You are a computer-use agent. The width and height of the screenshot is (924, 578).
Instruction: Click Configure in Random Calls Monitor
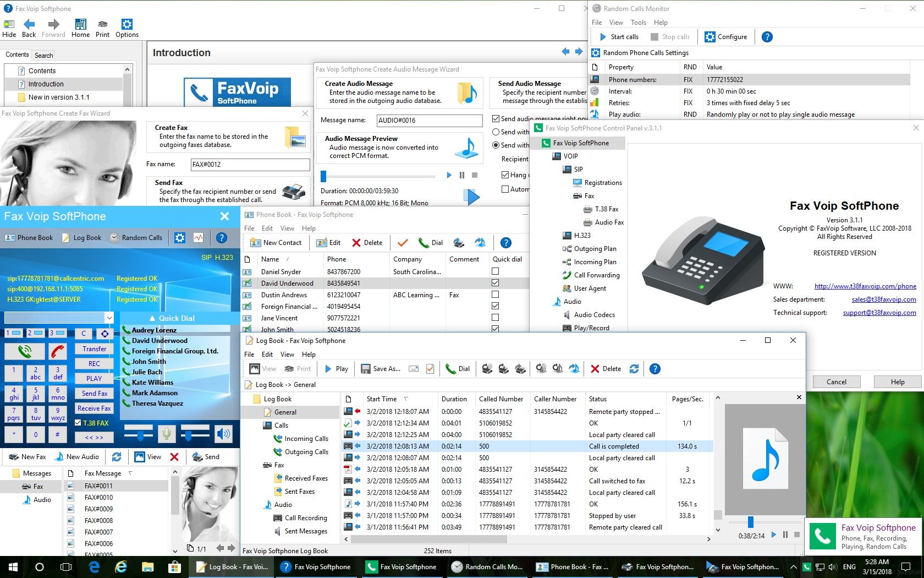(x=725, y=37)
